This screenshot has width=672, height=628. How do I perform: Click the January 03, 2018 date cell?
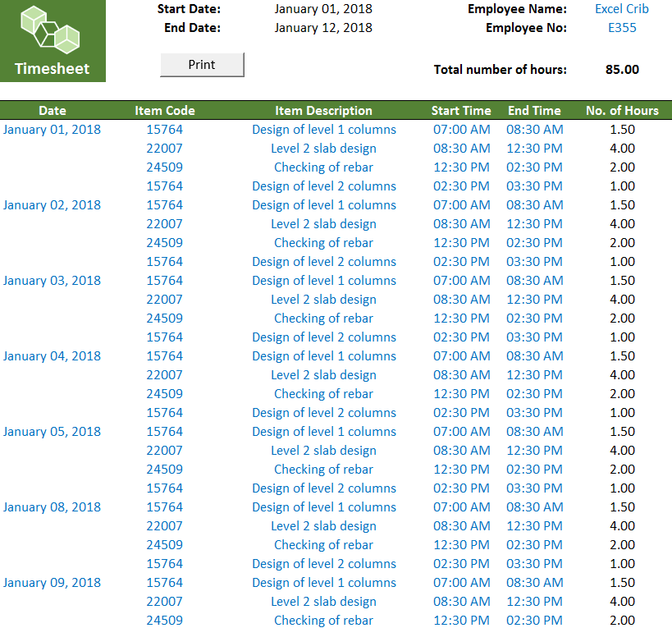(x=53, y=281)
